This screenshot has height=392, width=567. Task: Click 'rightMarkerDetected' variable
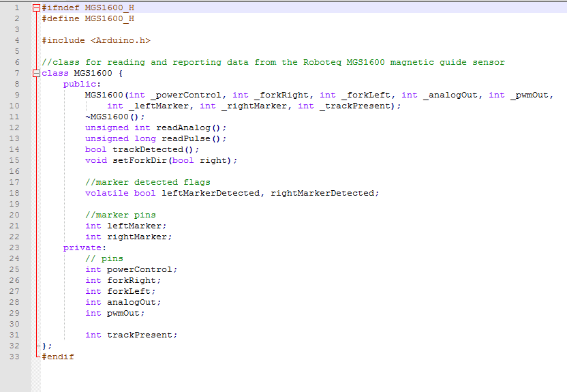pos(322,193)
